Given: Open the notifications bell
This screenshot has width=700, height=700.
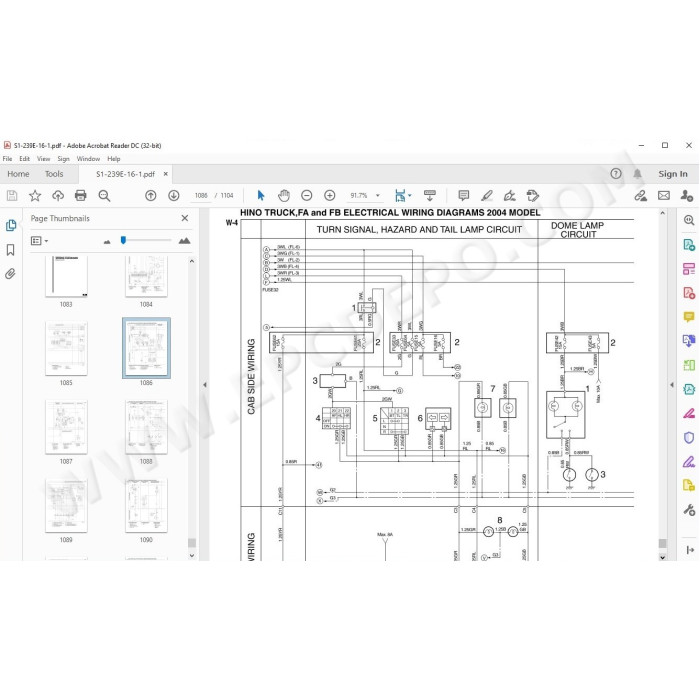Looking at the screenshot, I should coord(637,174).
